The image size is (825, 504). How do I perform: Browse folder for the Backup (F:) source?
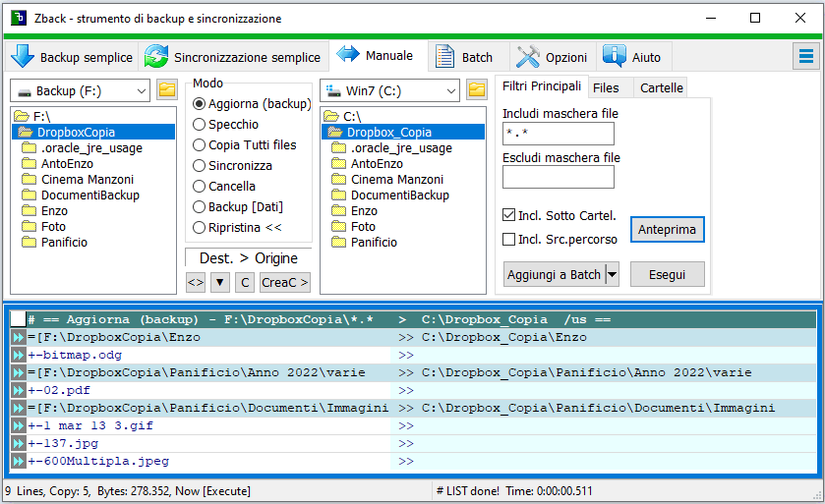[x=167, y=89]
